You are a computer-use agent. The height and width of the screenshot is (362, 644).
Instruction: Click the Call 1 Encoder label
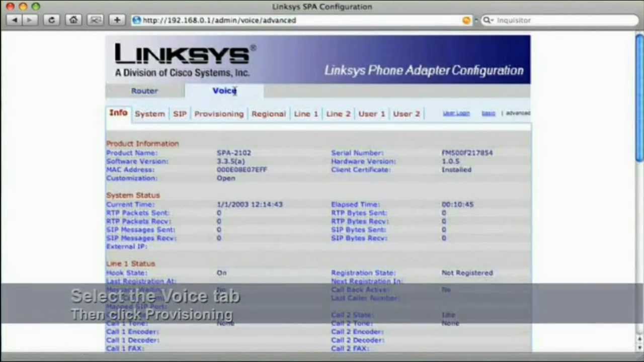(x=132, y=332)
